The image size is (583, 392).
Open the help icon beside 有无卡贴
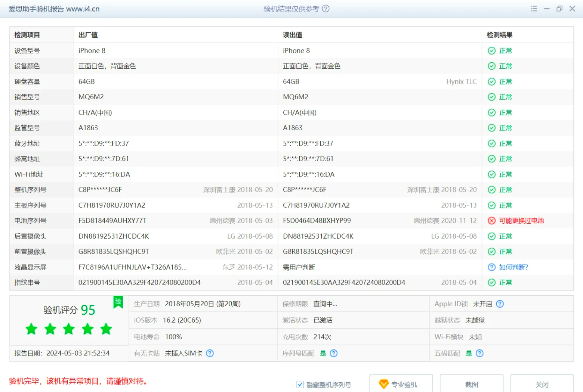click(210, 353)
